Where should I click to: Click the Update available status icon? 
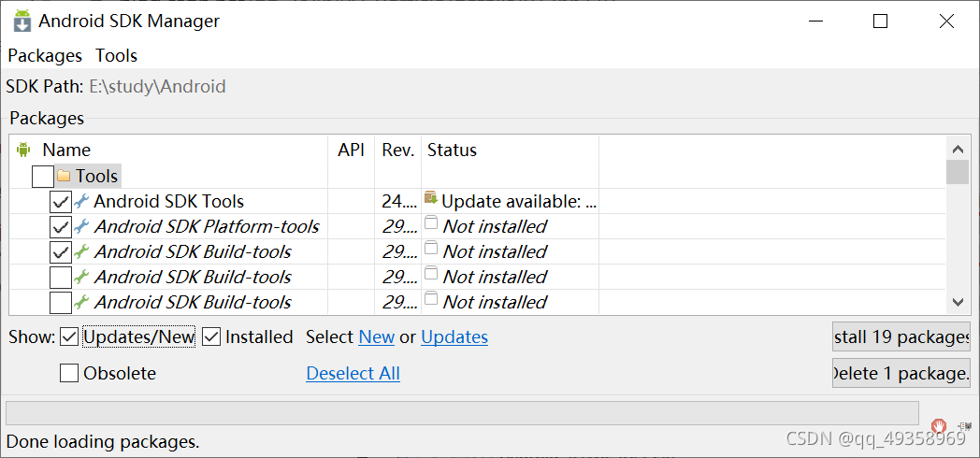(x=430, y=198)
